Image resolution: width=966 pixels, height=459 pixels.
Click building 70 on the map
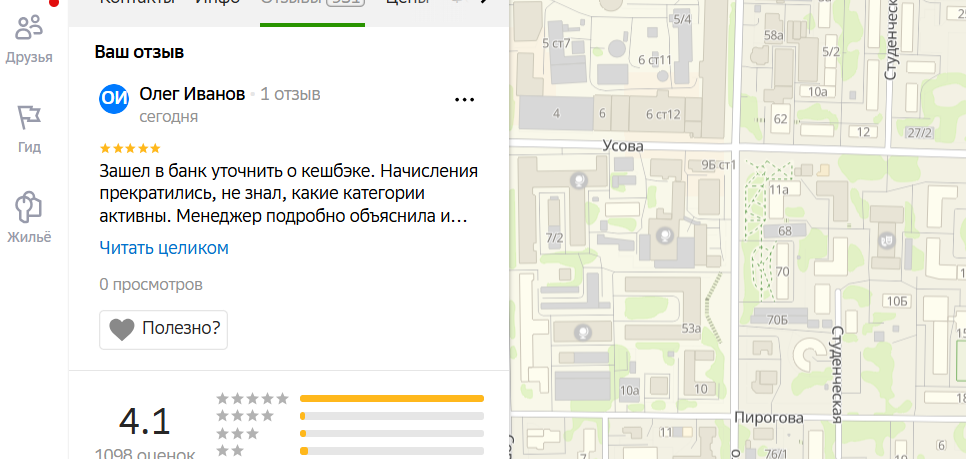pos(782,272)
